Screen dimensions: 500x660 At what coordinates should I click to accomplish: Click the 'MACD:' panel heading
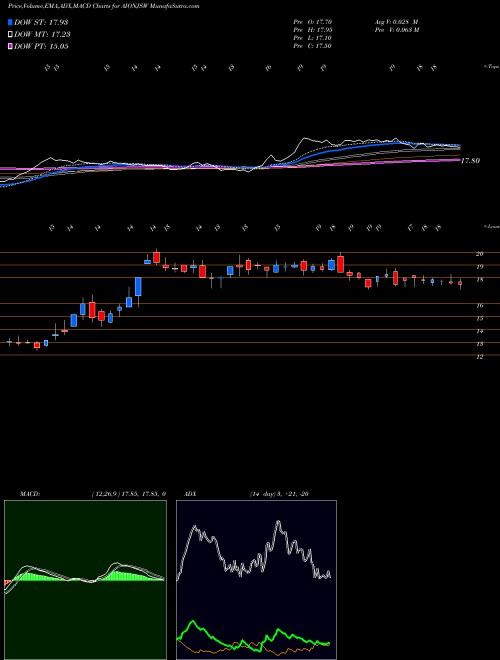tap(29, 494)
